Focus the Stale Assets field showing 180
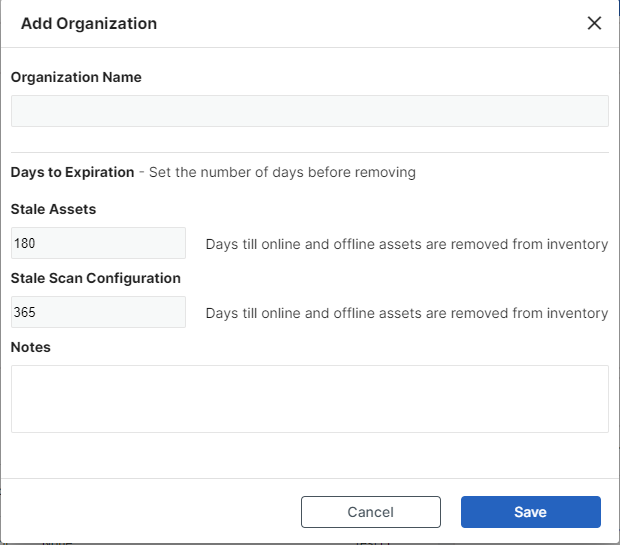This screenshot has width=620, height=545. (x=98, y=243)
